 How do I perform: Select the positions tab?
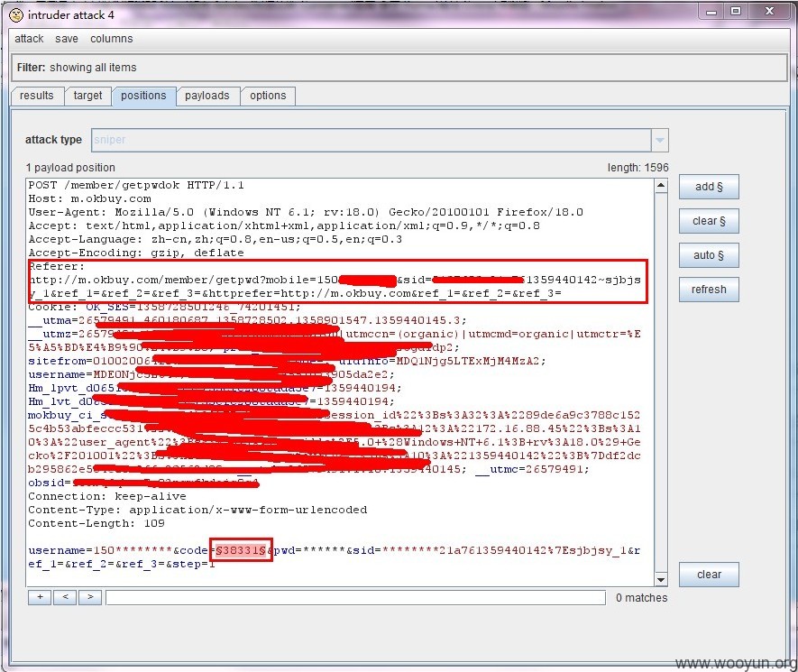coord(143,96)
